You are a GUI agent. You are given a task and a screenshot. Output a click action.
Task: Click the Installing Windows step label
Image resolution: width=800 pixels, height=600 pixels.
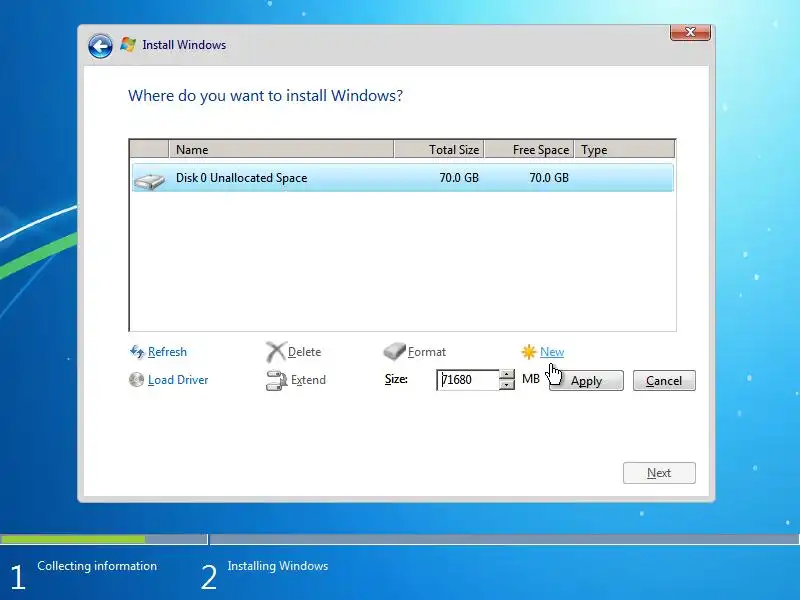278,566
